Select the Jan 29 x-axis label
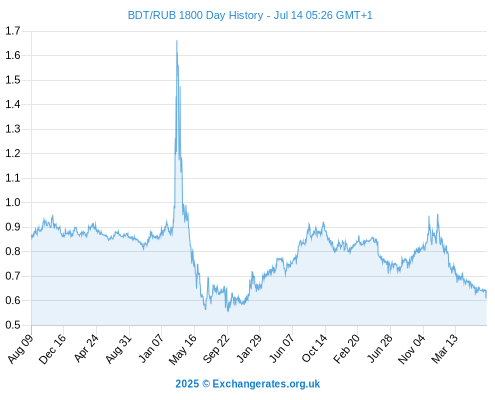The image size is (495, 400). [x=249, y=349]
